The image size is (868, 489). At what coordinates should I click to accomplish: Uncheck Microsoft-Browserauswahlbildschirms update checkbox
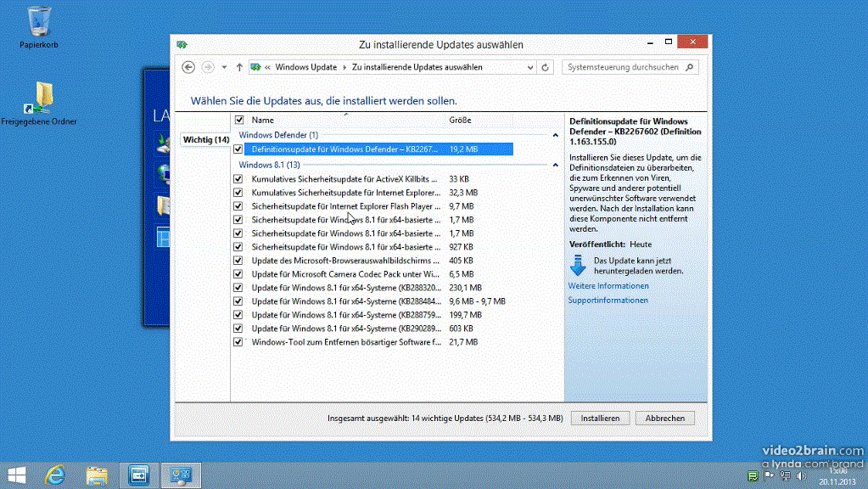[x=238, y=261]
